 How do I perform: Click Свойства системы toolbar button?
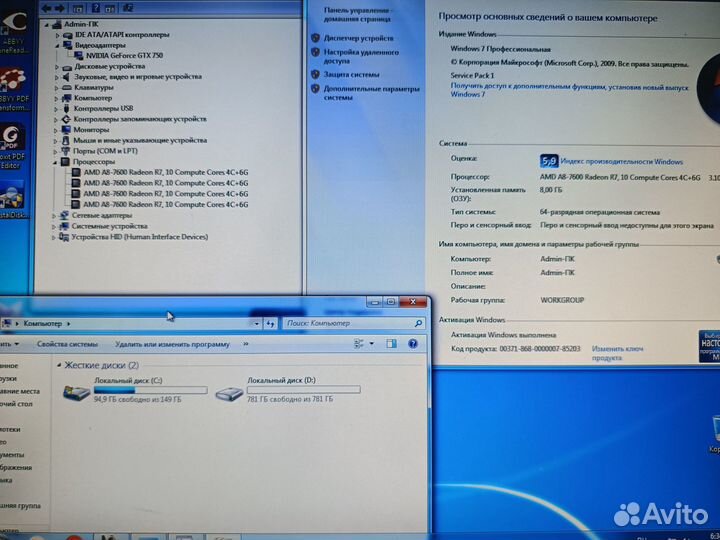point(67,344)
